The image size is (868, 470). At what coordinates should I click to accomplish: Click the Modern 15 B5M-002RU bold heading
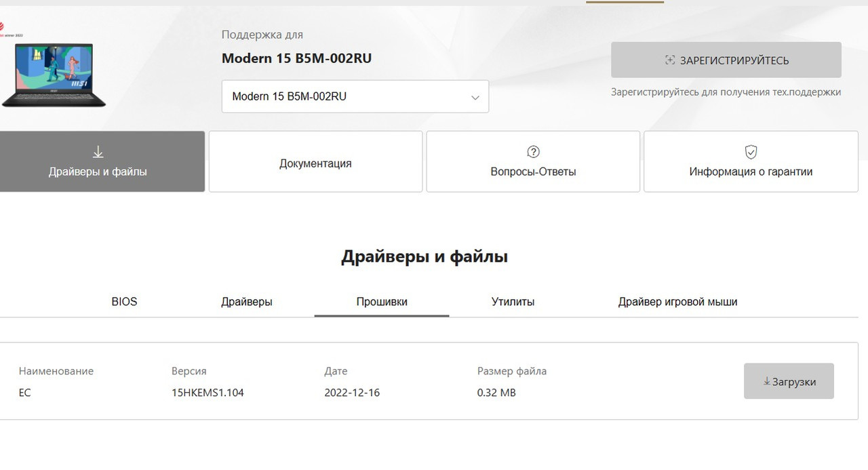tap(296, 58)
